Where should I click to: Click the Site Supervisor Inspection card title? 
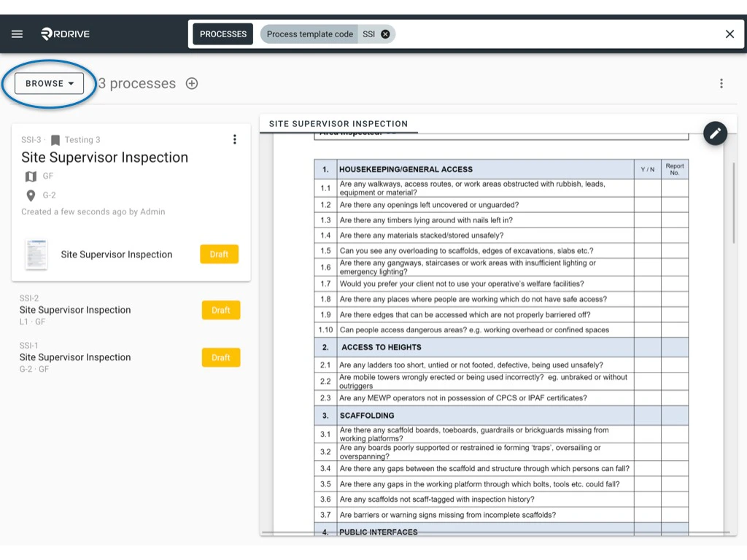pos(105,157)
